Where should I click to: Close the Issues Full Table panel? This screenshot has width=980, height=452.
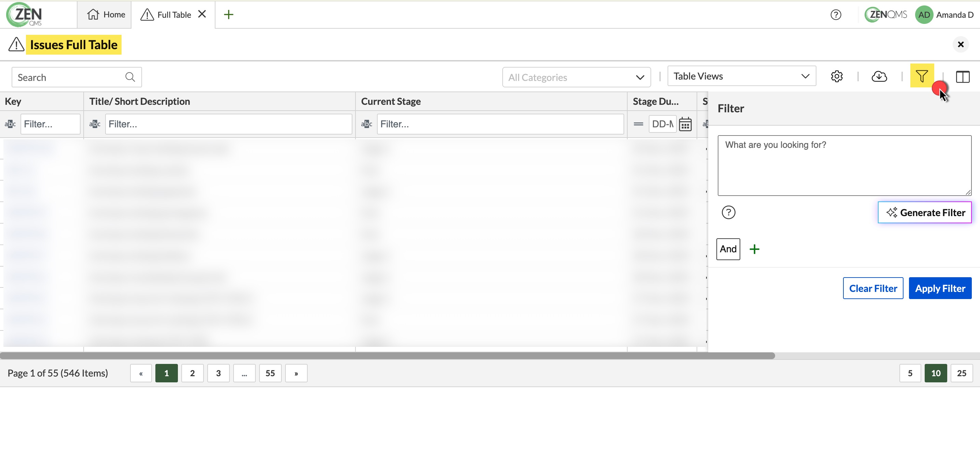point(960,44)
